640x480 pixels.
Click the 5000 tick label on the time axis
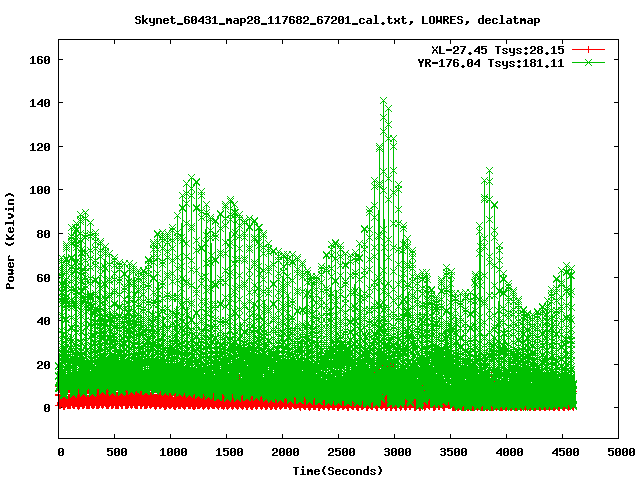coord(619,452)
